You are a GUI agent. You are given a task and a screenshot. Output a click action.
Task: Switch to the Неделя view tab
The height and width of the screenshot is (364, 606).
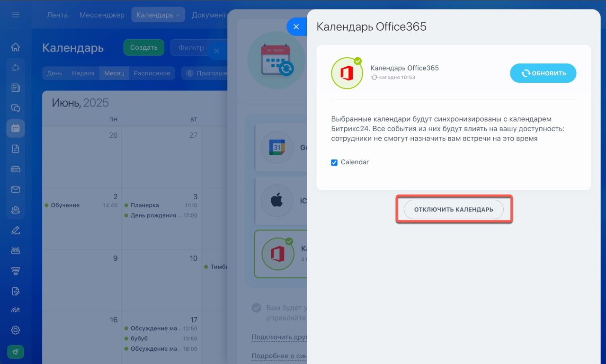pyautogui.click(x=83, y=73)
